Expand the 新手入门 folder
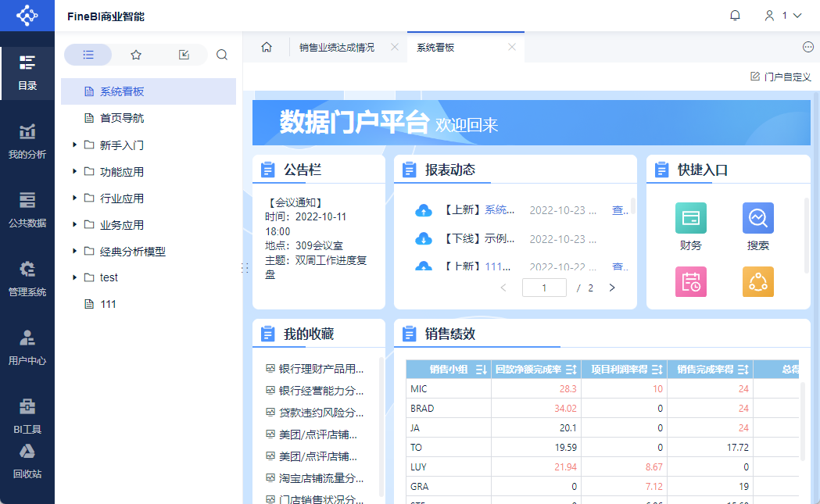This screenshot has height=504, width=820. point(74,145)
